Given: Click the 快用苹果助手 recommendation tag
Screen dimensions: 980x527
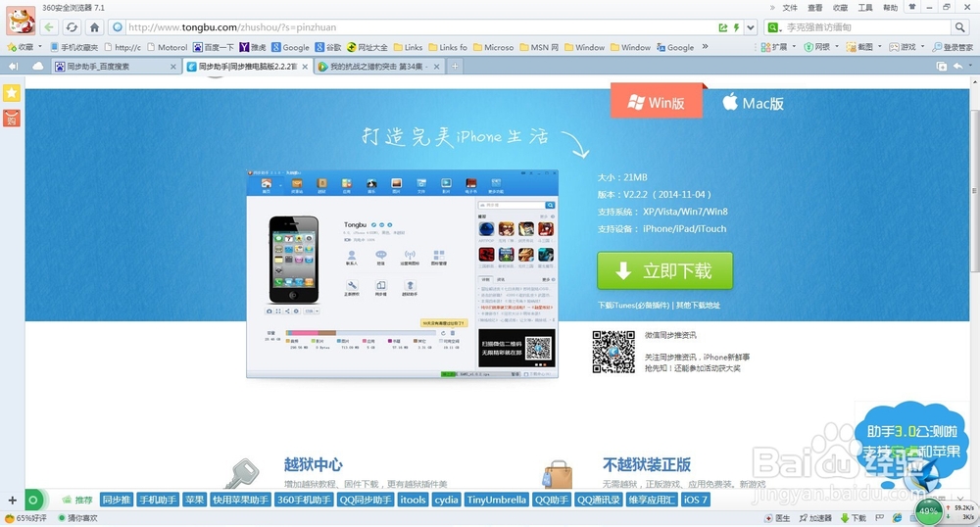Looking at the screenshot, I should click(241, 500).
